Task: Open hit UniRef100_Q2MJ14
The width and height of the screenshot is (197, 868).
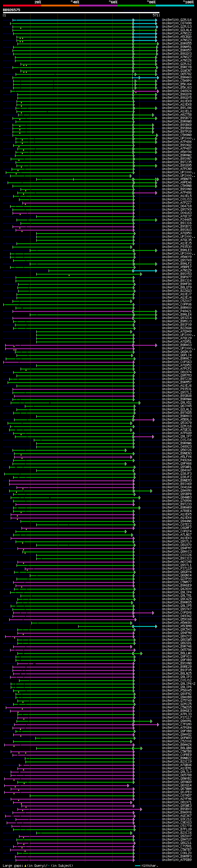Action: click(x=177, y=20)
